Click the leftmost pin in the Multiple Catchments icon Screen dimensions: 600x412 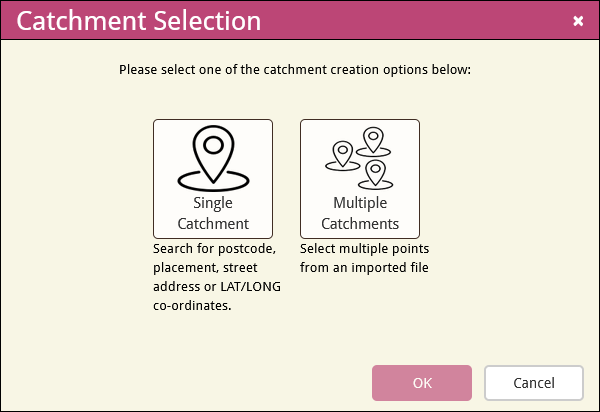[x=342, y=154]
